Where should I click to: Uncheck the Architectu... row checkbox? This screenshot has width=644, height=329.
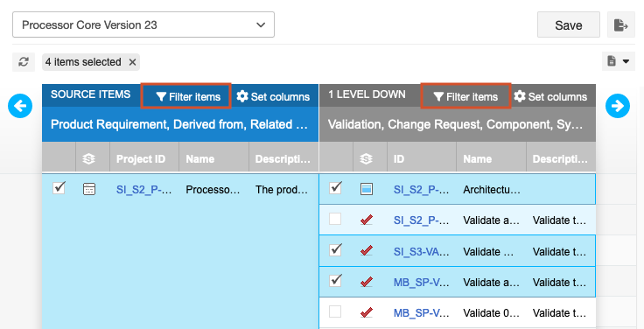[335, 188]
